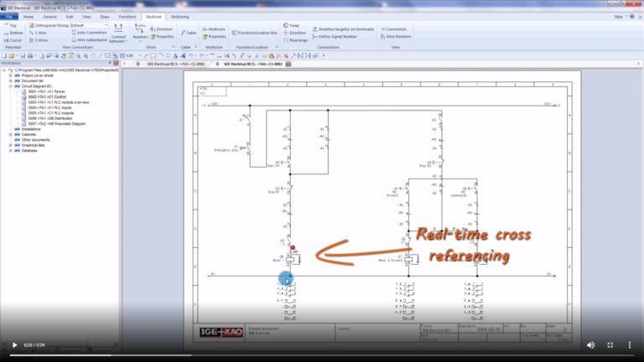
Task: Open page 0003 PLC module overview
Action: [59, 102]
